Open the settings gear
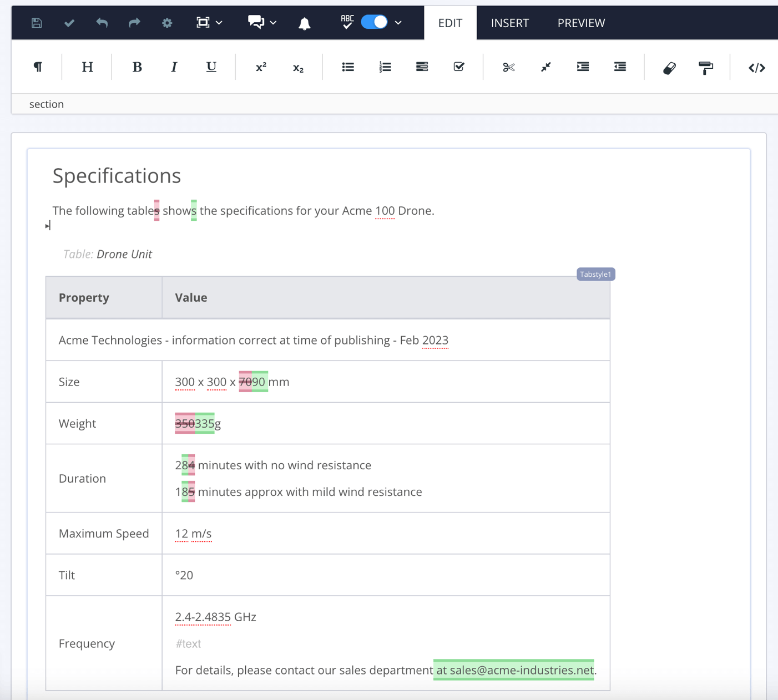The width and height of the screenshot is (778, 700). pyautogui.click(x=167, y=23)
